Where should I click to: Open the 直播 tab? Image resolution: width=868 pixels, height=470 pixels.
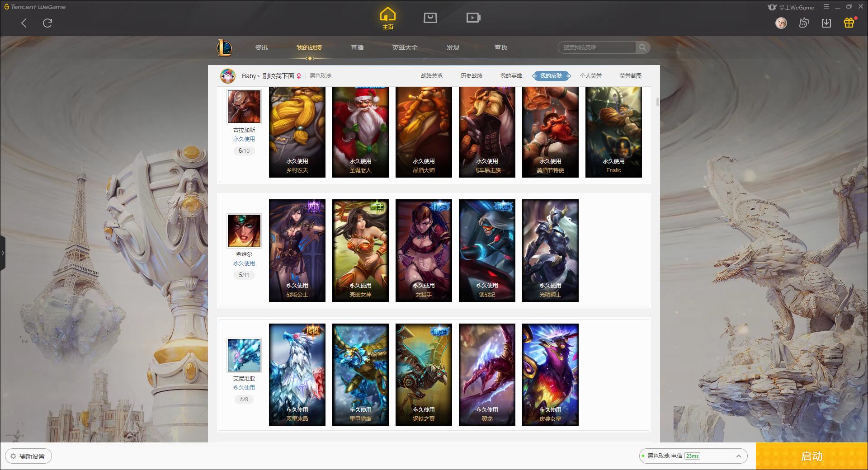357,47
